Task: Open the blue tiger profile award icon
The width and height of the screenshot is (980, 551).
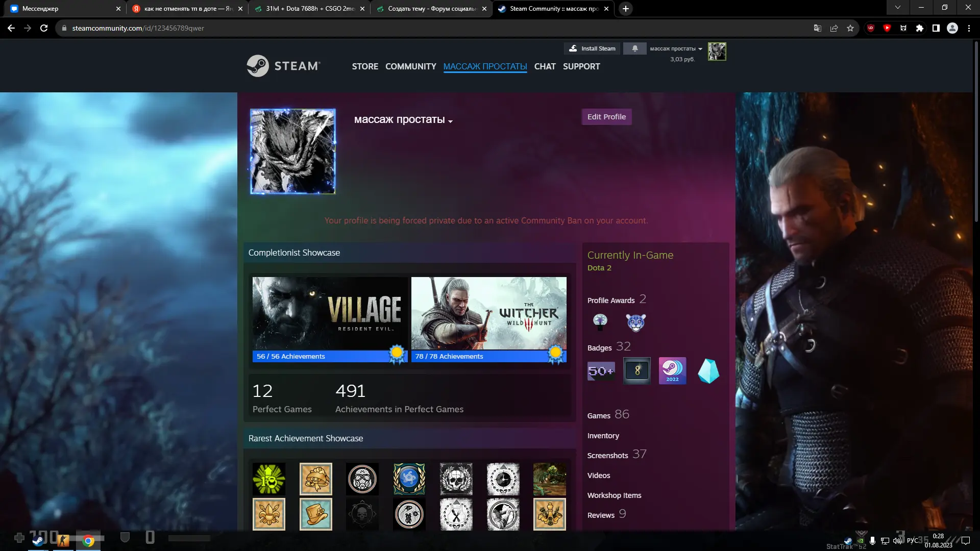Action: [x=635, y=322]
